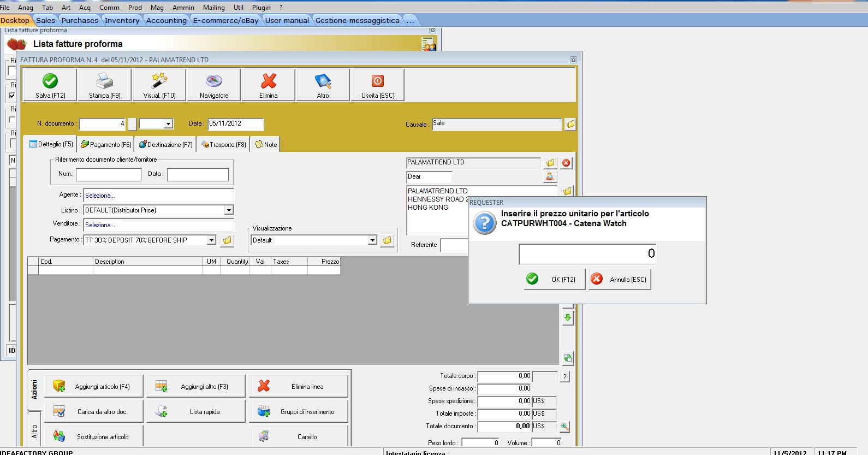This screenshot has height=455, width=868.
Task: Switch to Destinazione (F7) tab
Action: tap(165, 145)
